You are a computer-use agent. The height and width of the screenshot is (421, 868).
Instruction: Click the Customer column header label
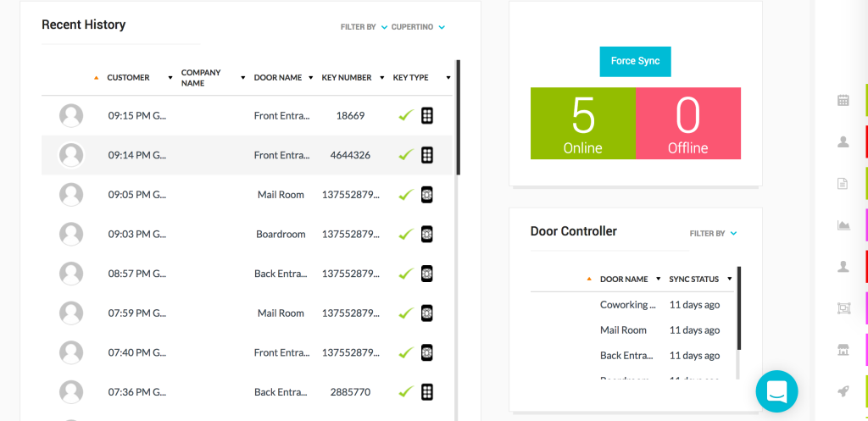[129, 78]
